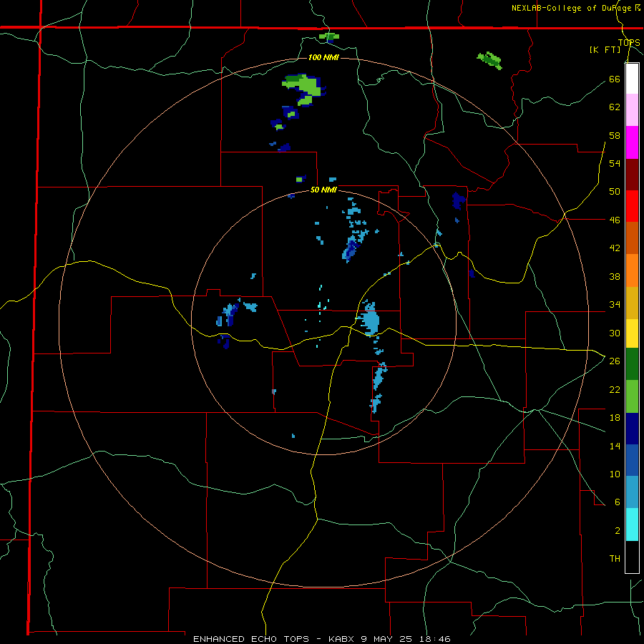This screenshot has height=644, width=644.
Task: Select the 18 legend value
Action: 615,418
